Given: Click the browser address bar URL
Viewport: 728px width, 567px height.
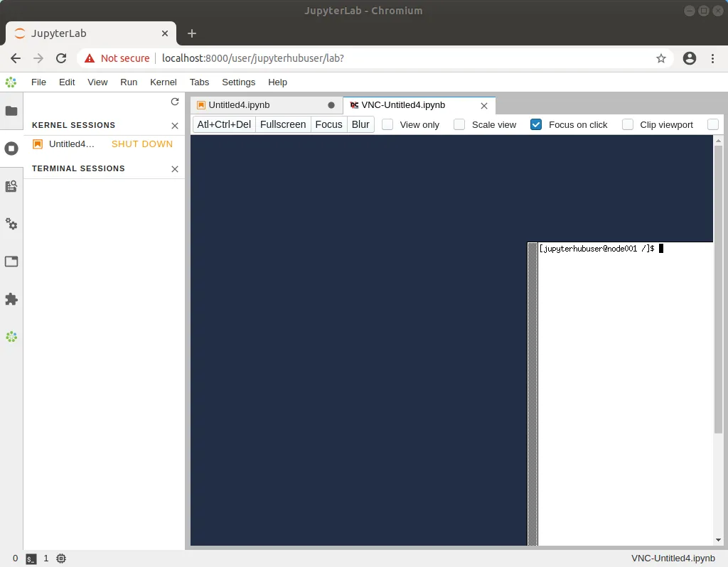Looking at the screenshot, I should click(253, 58).
